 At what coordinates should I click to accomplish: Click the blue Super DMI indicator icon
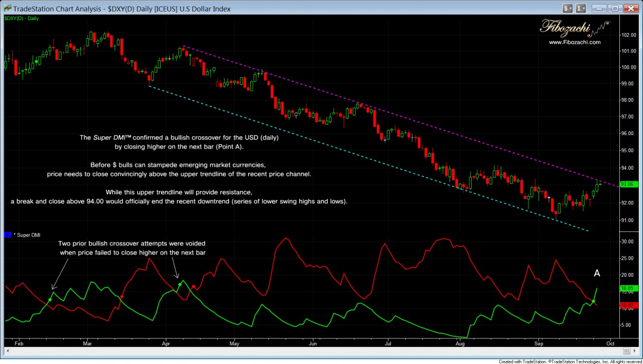[7, 234]
